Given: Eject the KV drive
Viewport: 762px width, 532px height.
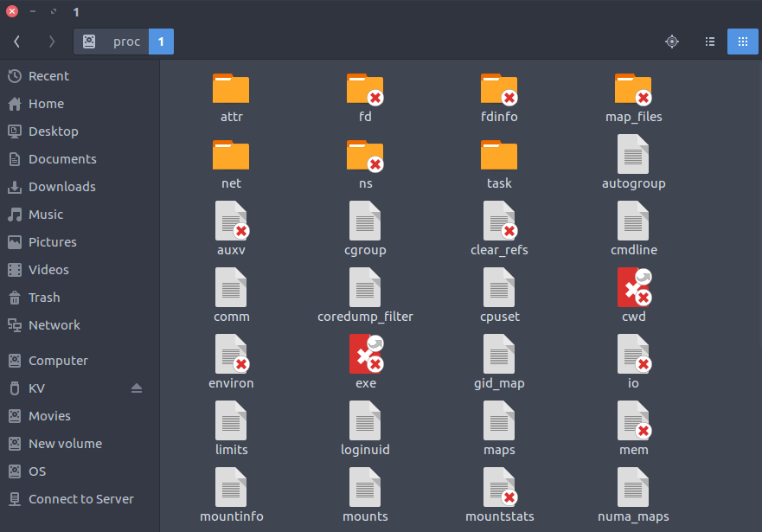Looking at the screenshot, I should coord(136,388).
